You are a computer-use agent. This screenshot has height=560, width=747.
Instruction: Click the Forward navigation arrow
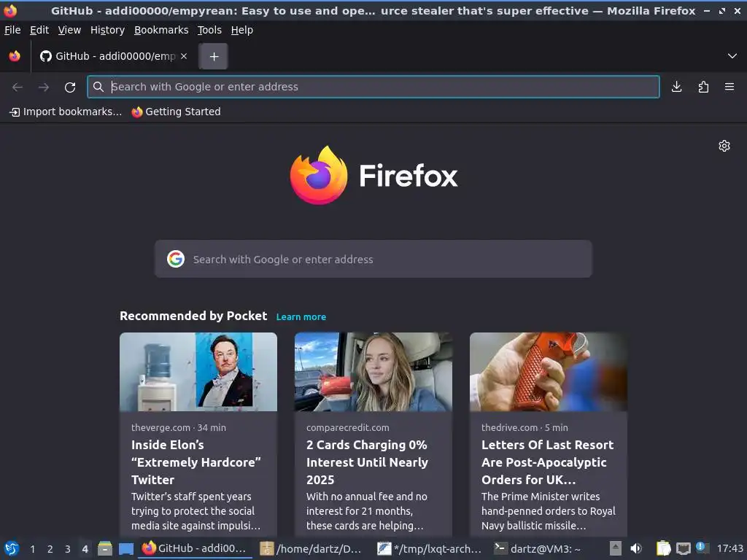point(44,87)
